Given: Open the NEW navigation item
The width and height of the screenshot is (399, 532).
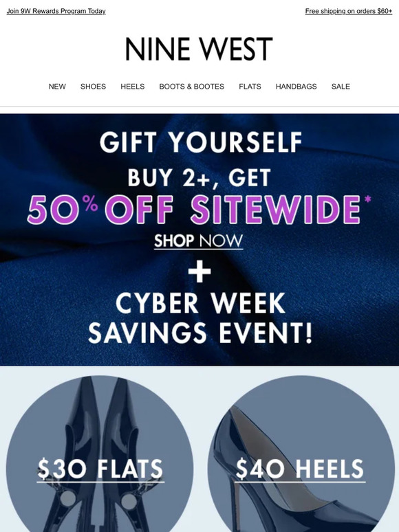Looking at the screenshot, I should [57, 87].
